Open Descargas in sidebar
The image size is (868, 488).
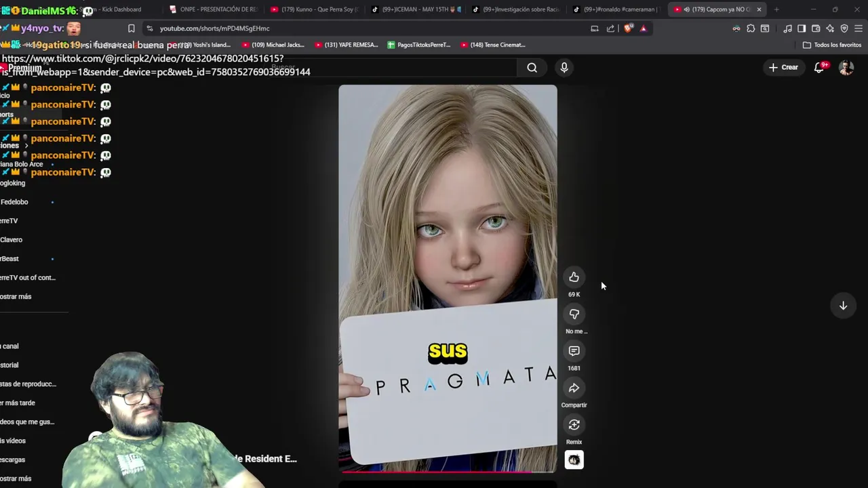13,460
